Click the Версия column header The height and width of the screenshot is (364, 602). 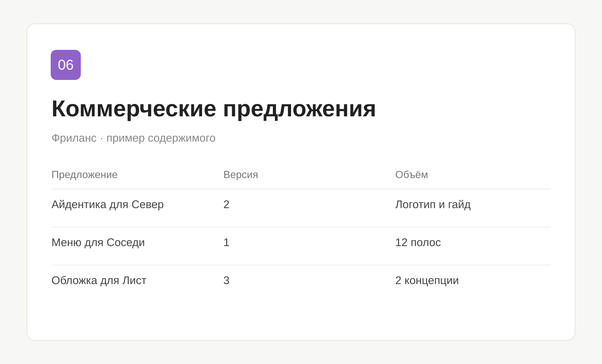click(x=241, y=174)
